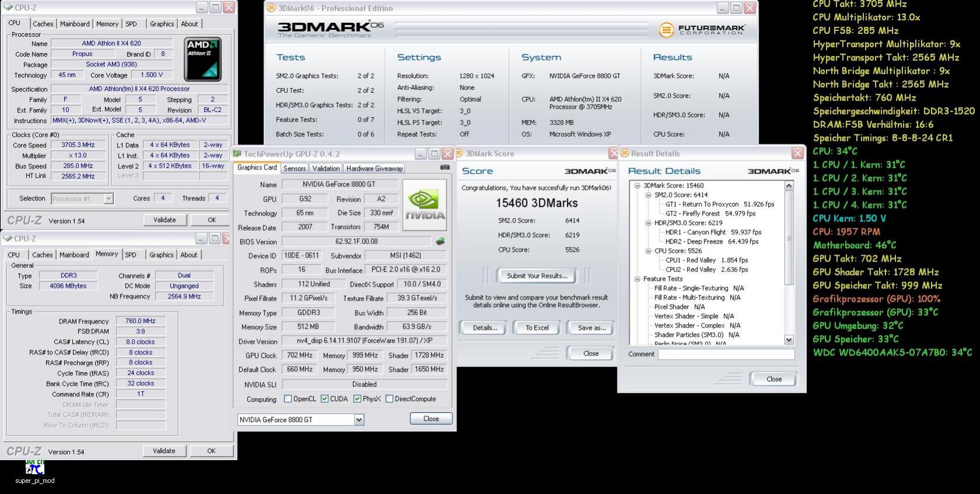Click the Details... button in 3DMark Score
This screenshot has width=980, height=494.
(485, 328)
